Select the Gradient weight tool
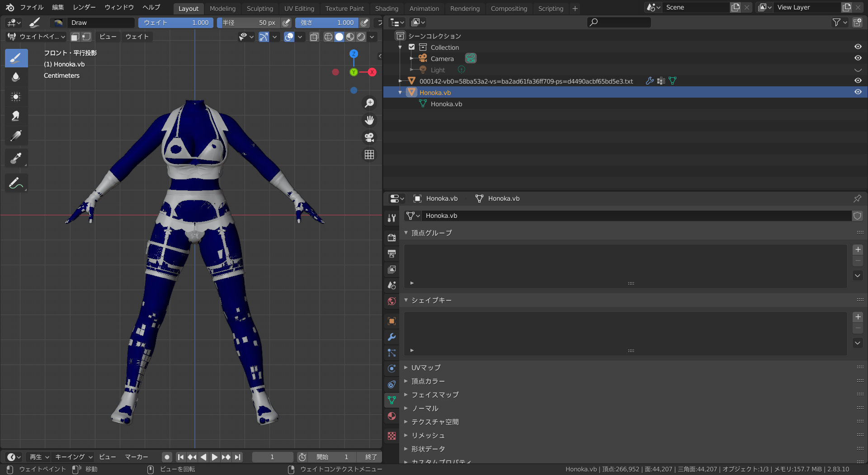The image size is (868, 475). pos(16,136)
